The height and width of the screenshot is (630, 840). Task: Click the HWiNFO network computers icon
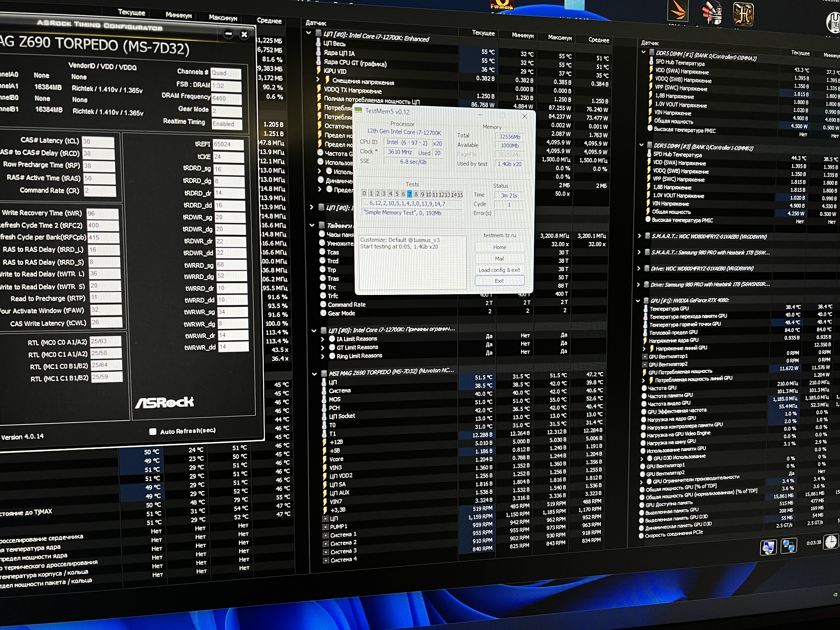789,546
